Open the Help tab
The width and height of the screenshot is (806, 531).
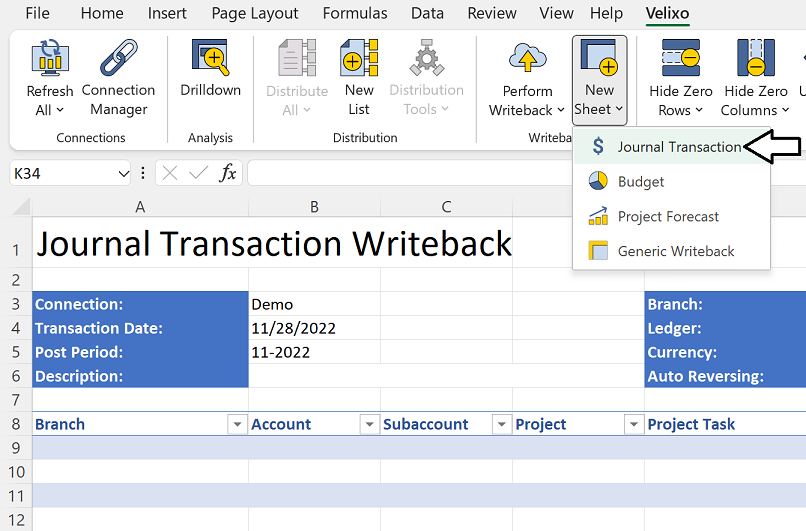pos(606,13)
